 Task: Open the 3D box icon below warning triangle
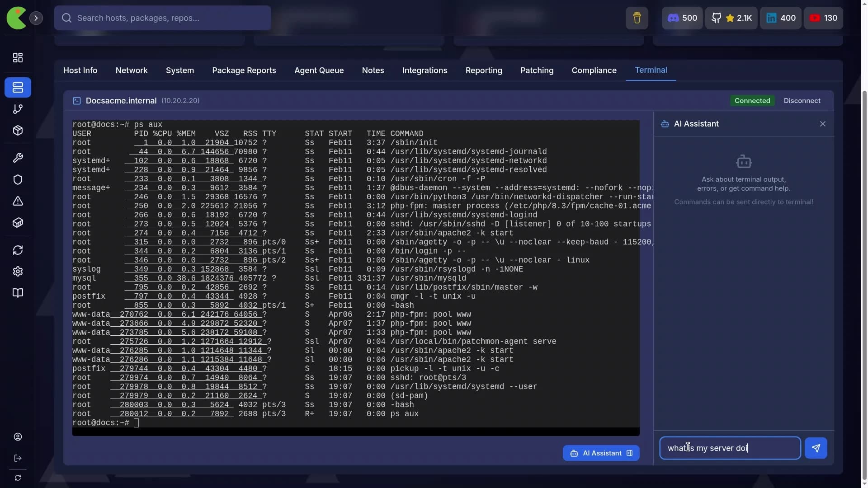coord(18,223)
